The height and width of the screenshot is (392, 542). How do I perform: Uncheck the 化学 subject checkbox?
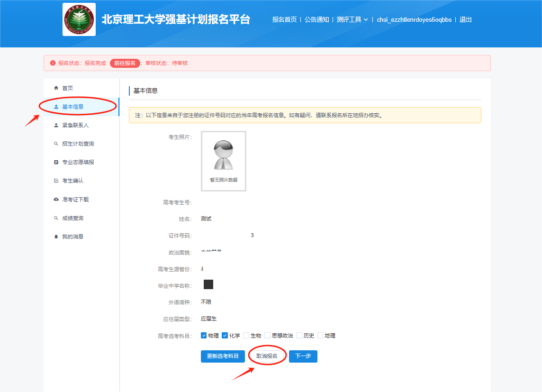pos(225,336)
